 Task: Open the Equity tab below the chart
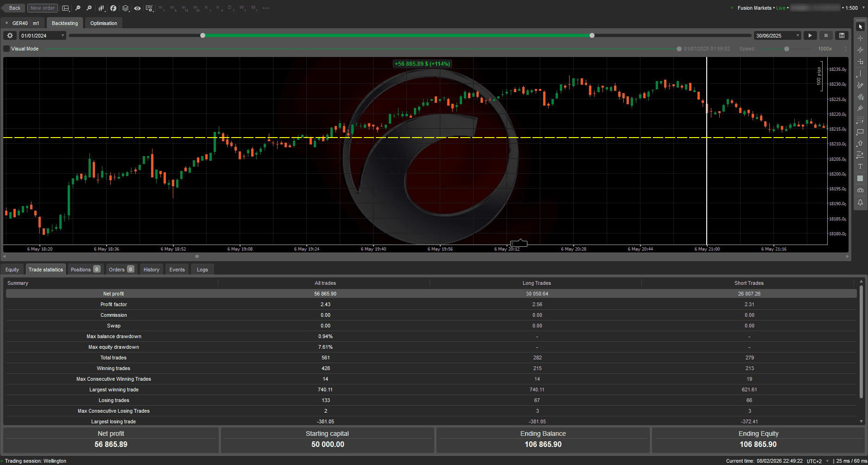tap(12, 269)
